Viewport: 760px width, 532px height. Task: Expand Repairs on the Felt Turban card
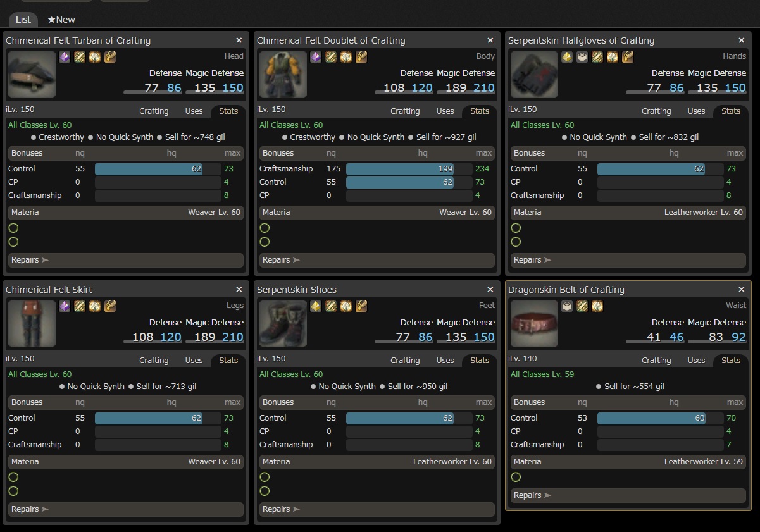click(x=125, y=260)
